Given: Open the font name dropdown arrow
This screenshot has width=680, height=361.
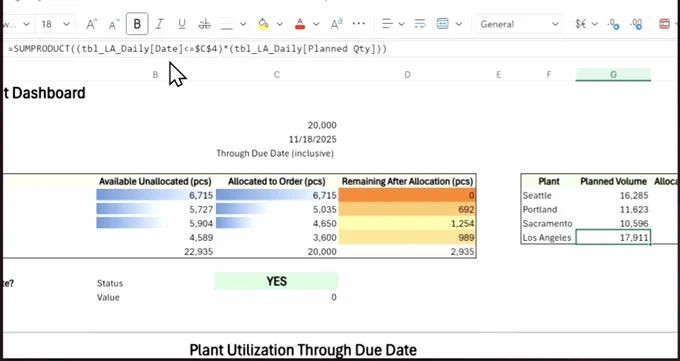Looking at the screenshot, I should 26,24.
